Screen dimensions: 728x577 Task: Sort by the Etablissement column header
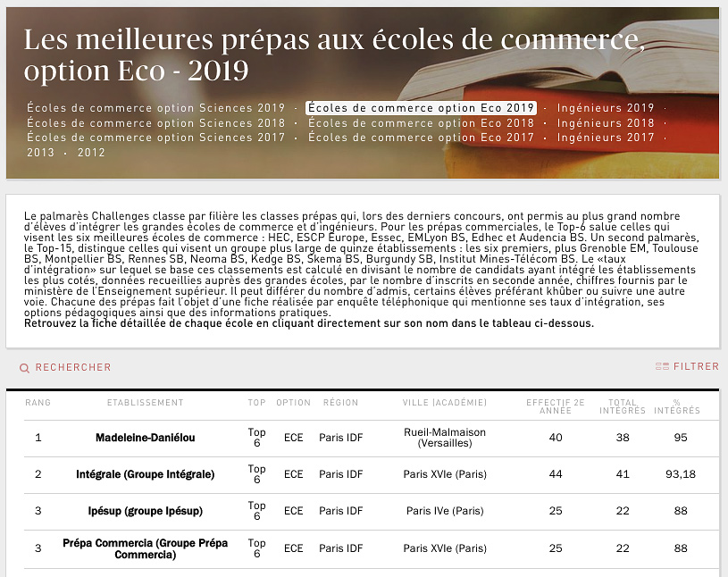(146, 403)
